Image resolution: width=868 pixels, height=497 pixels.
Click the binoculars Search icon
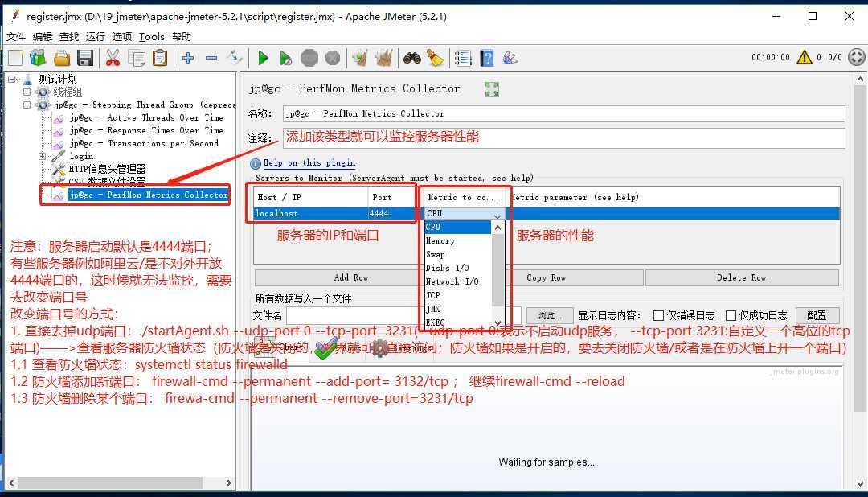click(411, 58)
